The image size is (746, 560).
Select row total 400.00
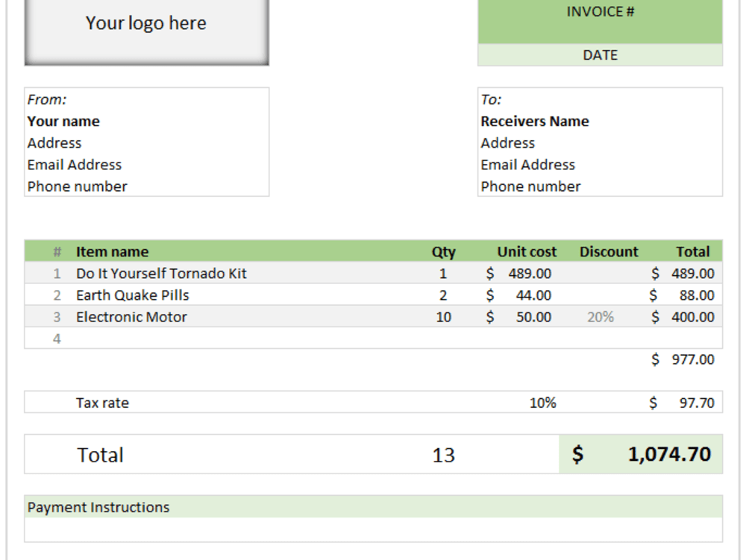pyautogui.click(x=683, y=317)
